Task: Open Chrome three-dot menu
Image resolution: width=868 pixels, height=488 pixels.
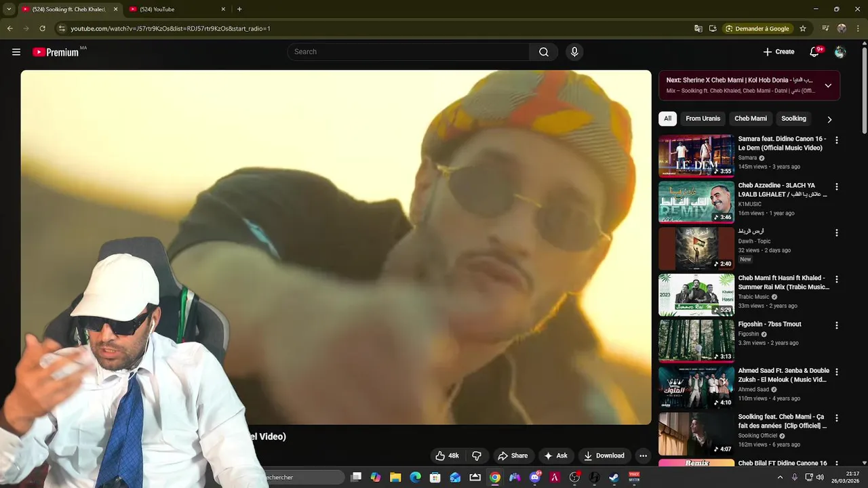Action: click(x=859, y=28)
